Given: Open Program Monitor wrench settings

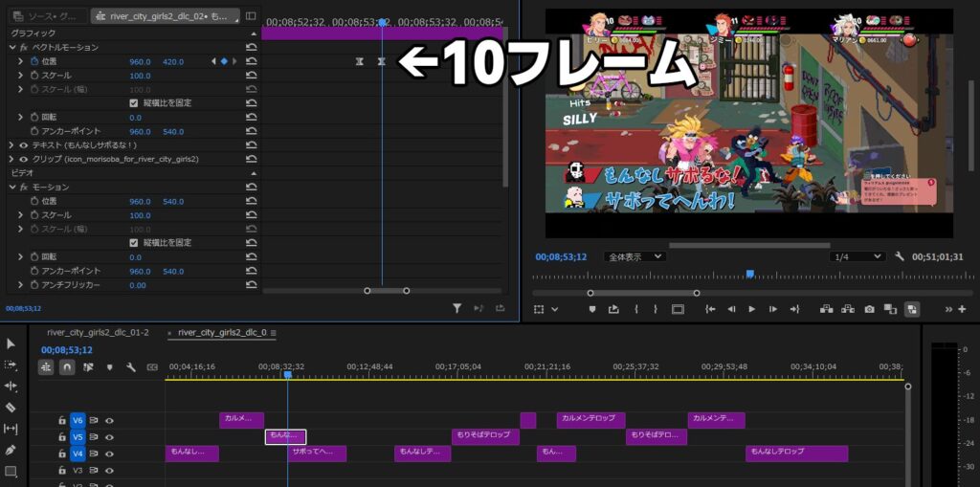Looking at the screenshot, I should point(900,256).
